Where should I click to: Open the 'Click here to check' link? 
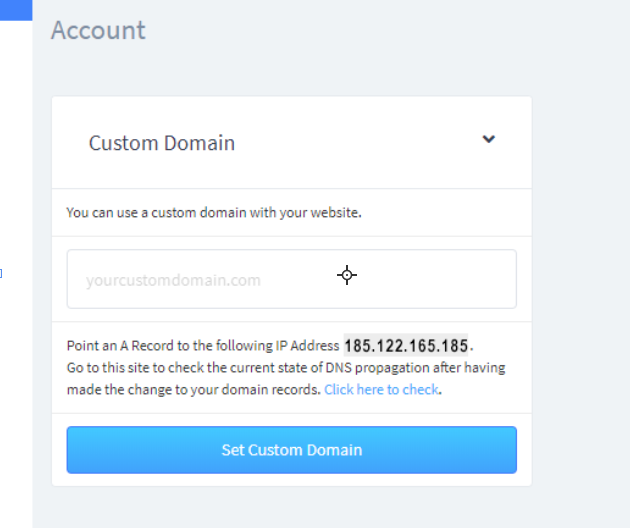[x=381, y=389]
